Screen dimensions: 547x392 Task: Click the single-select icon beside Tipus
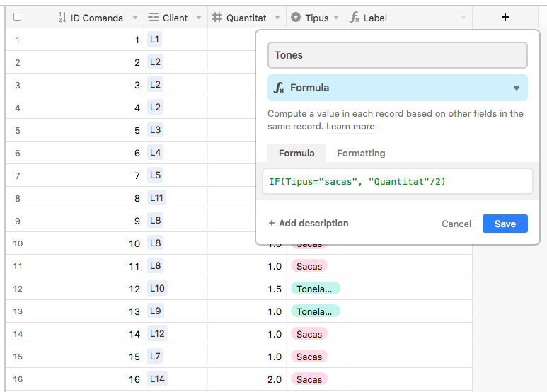(296, 17)
